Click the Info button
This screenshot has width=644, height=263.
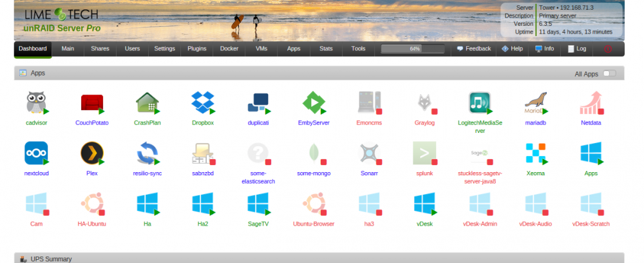pyautogui.click(x=545, y=48)
